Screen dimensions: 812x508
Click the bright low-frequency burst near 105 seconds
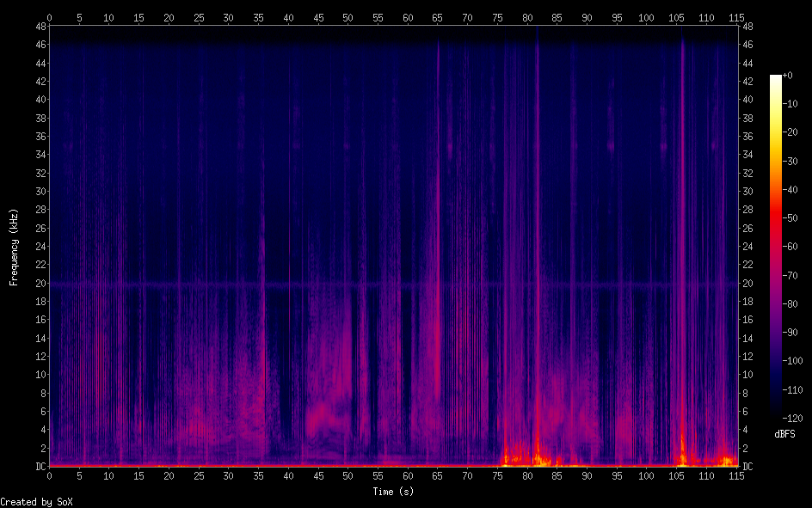[x=682, y=451]
